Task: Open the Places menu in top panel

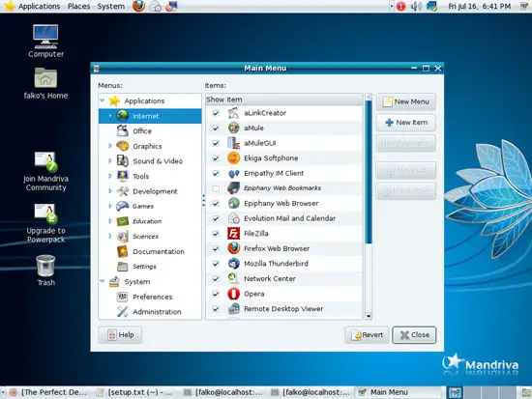Action: click(78, 6)
